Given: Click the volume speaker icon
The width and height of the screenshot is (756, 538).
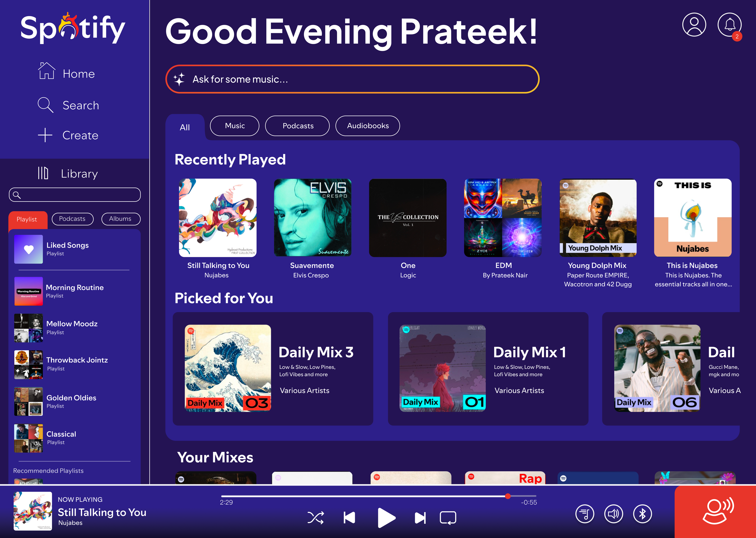Looking at the screenshot, I should click(x=614, y=514).
